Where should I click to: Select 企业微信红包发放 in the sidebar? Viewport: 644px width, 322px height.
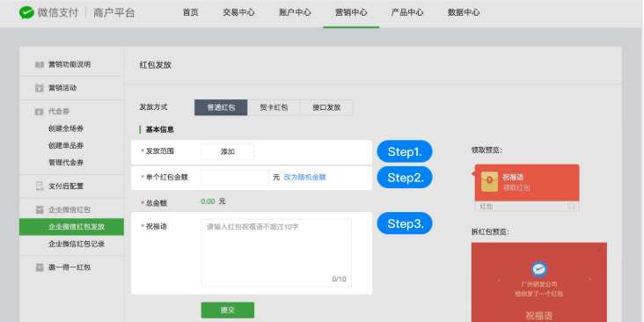(71, 227)
